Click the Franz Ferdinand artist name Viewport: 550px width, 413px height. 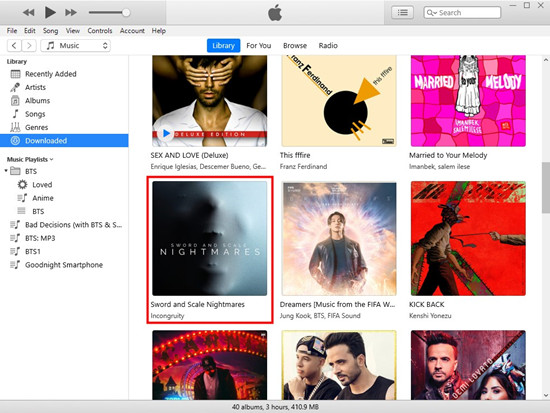[x=303, y=167]
